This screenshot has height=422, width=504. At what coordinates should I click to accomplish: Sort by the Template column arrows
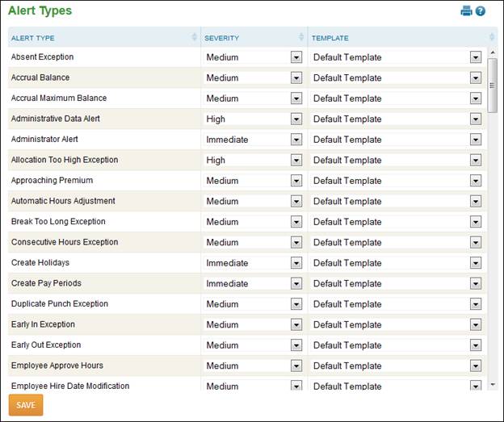point(492,37)
